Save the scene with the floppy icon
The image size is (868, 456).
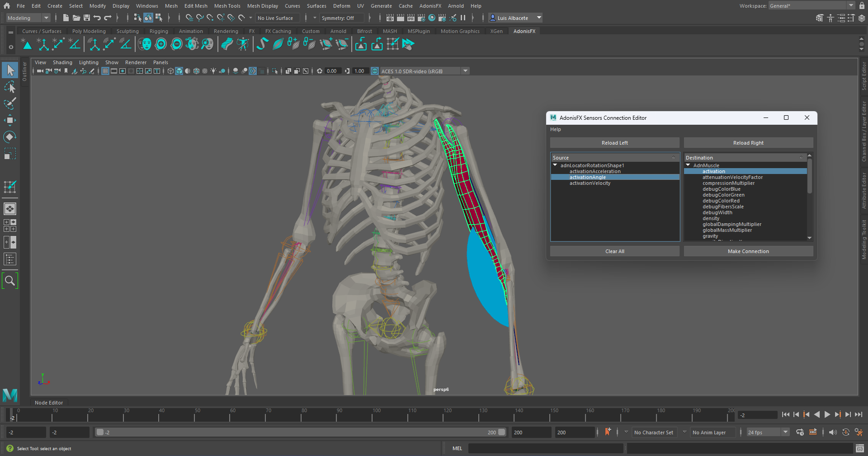[87, 18]
